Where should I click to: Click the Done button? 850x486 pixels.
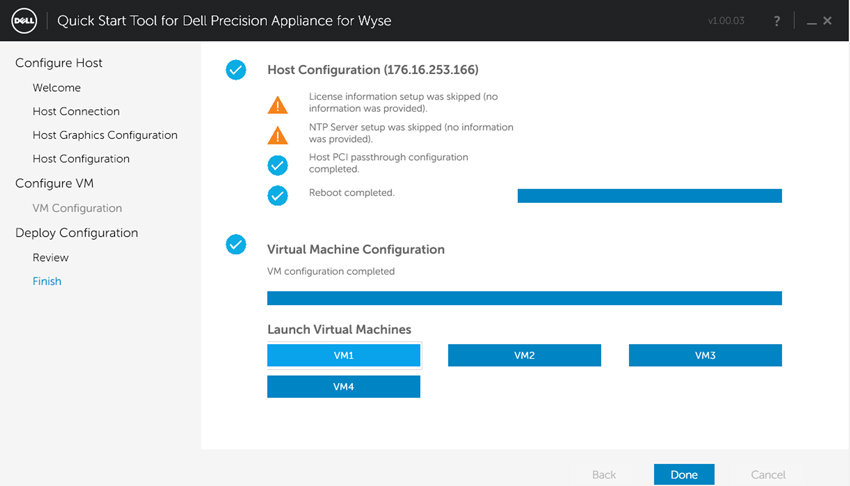point(684,475)
